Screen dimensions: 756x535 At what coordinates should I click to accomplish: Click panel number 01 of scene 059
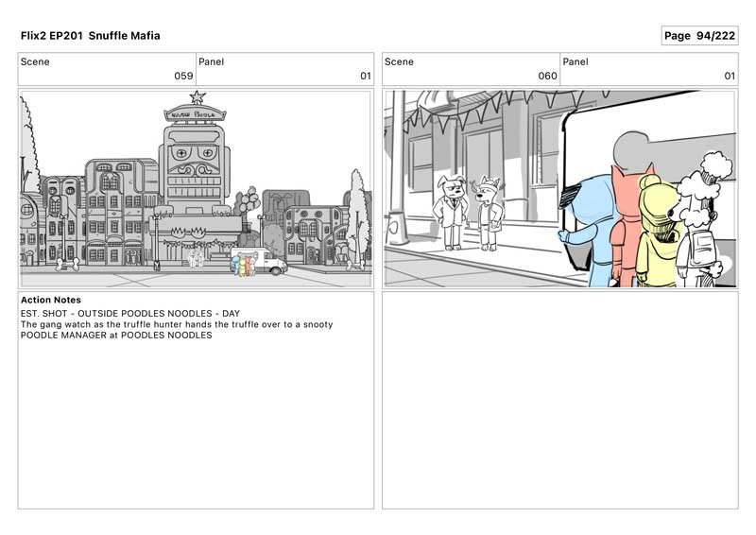[366, 76]
